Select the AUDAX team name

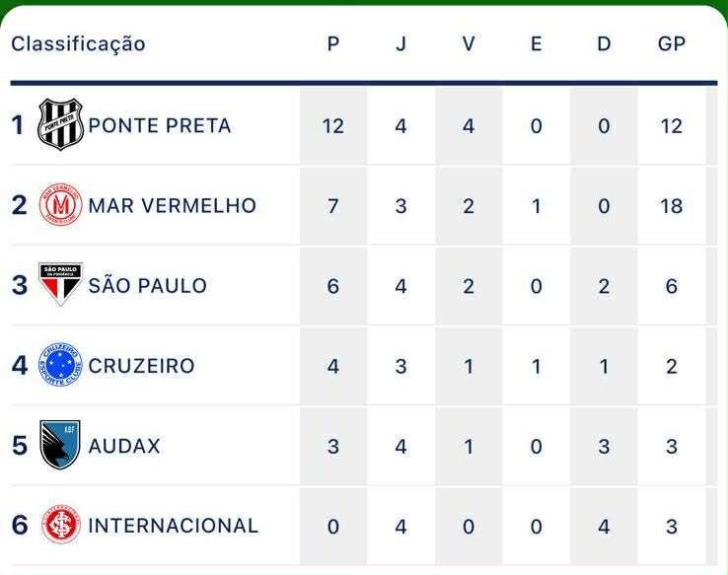[124, 446]
